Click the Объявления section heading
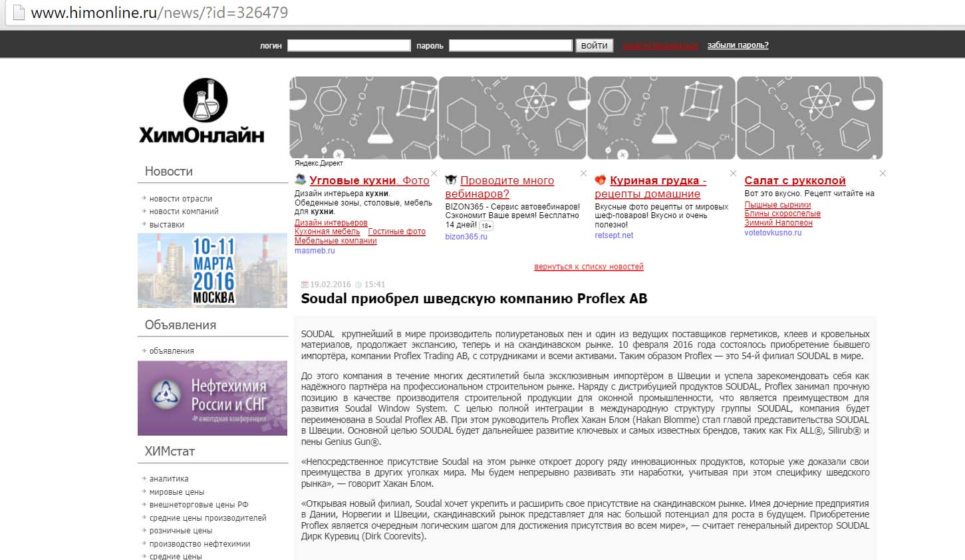The width and height of the screenshot is (965, 560). 180,325
